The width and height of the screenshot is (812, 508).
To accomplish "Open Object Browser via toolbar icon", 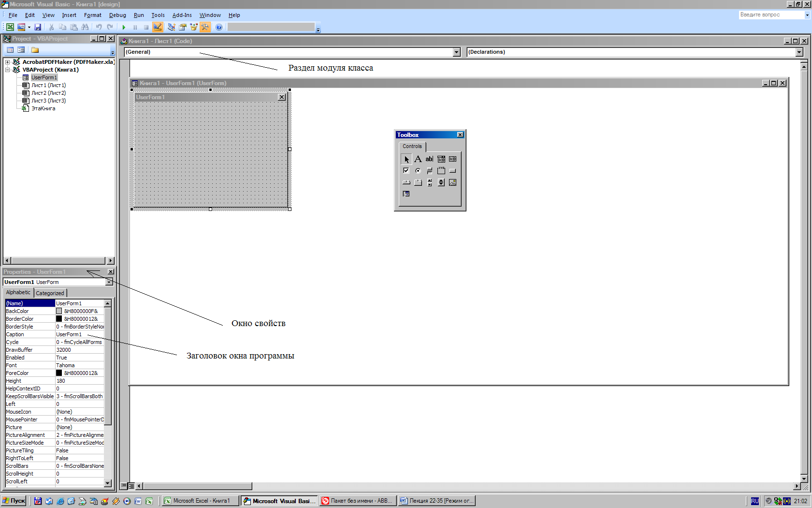I will (x=194, y=27).
